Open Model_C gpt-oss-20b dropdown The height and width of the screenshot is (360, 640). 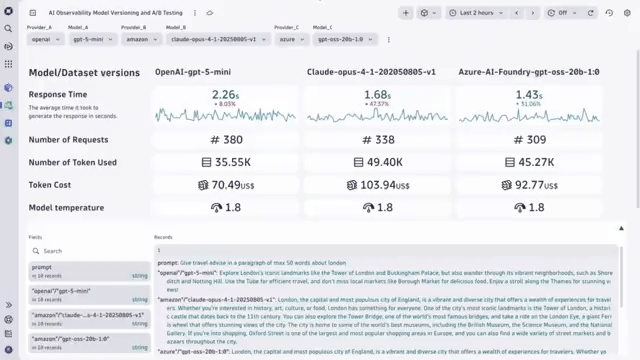(x=345, y=39)
